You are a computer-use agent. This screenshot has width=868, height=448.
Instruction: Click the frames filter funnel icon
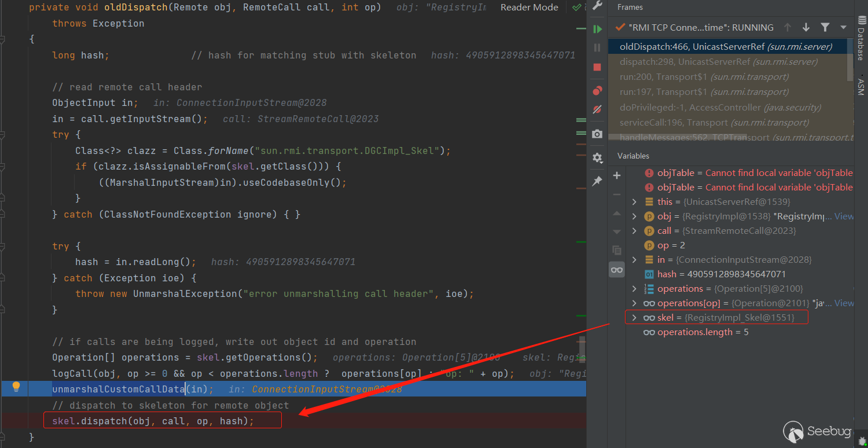[x=825, y=27]
